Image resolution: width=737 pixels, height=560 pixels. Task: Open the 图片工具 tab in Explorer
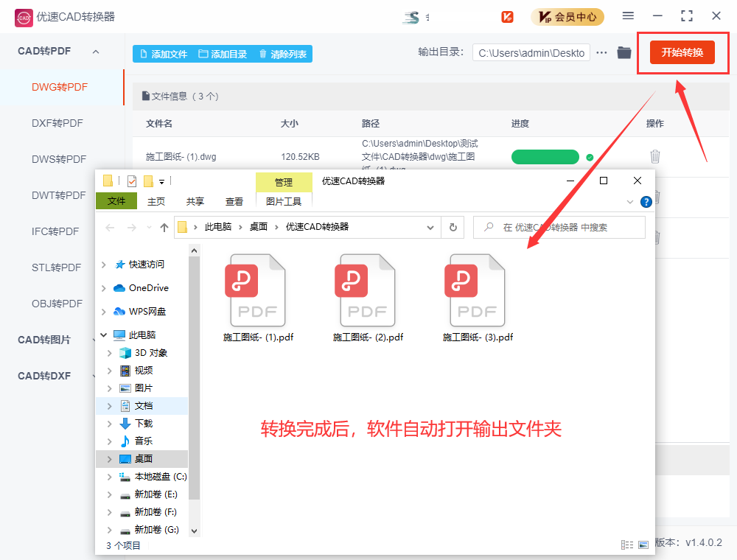pos(284,202)
